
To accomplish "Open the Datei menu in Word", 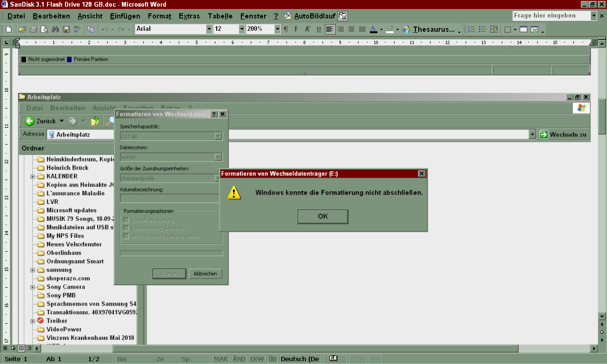I will 16,16.
